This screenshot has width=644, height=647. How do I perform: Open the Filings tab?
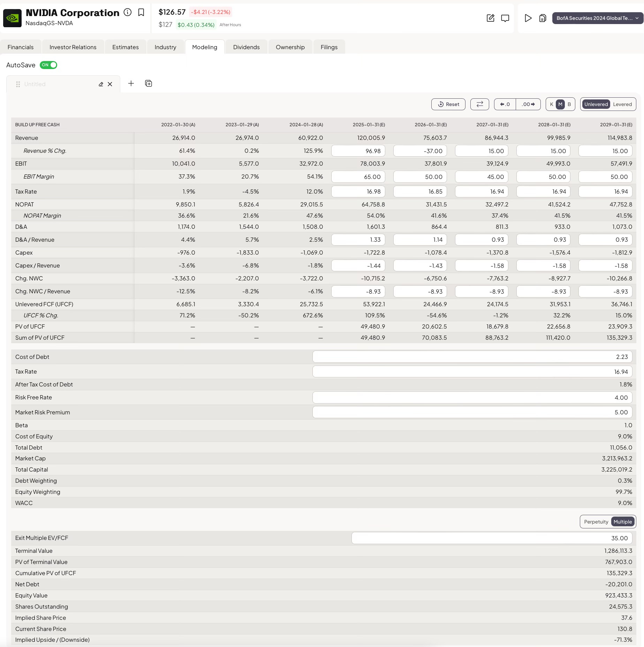click(x=329, y=47)
